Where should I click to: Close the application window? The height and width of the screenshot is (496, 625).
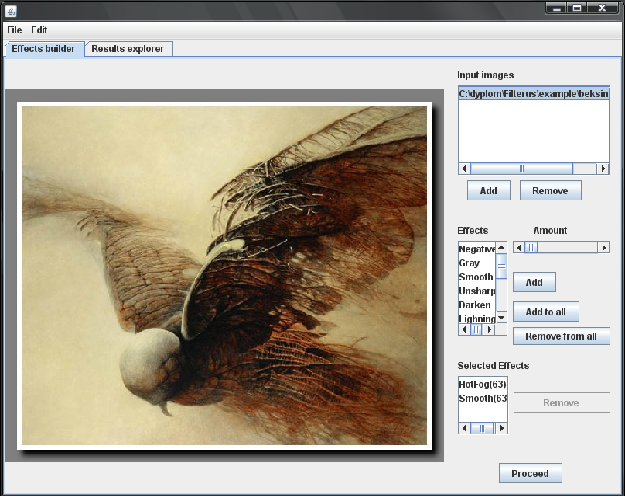602,8
